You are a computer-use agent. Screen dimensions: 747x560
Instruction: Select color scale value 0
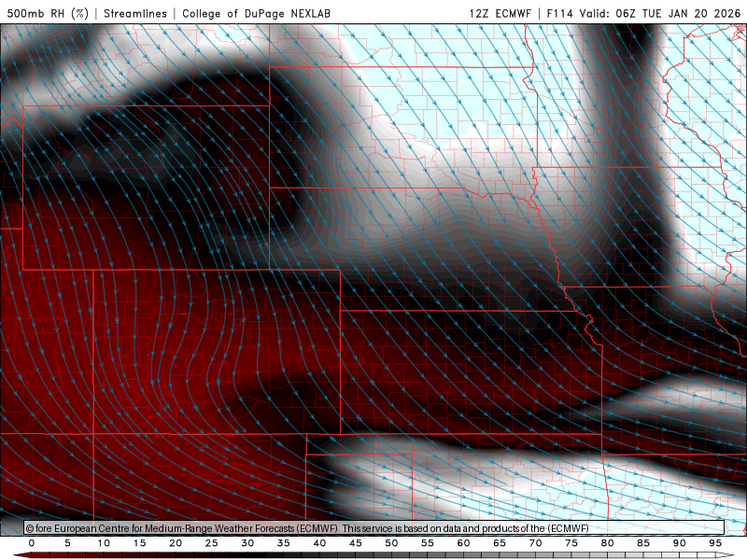pos(32,543)
